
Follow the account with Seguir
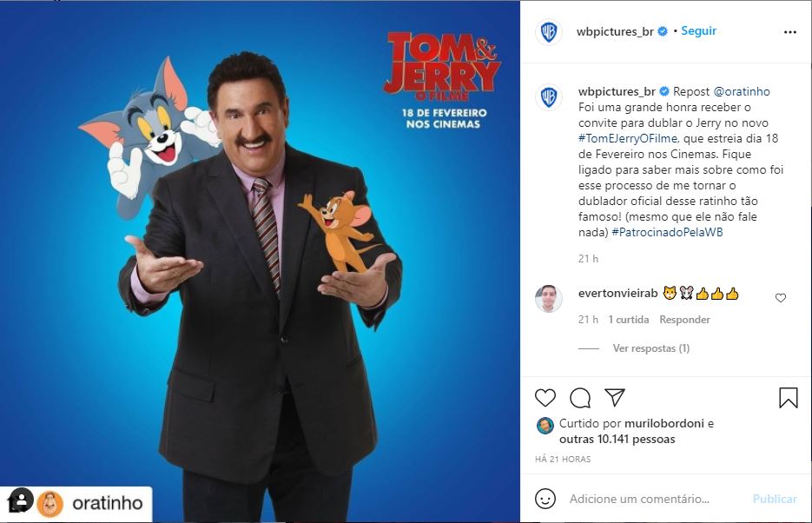(698, 31)
